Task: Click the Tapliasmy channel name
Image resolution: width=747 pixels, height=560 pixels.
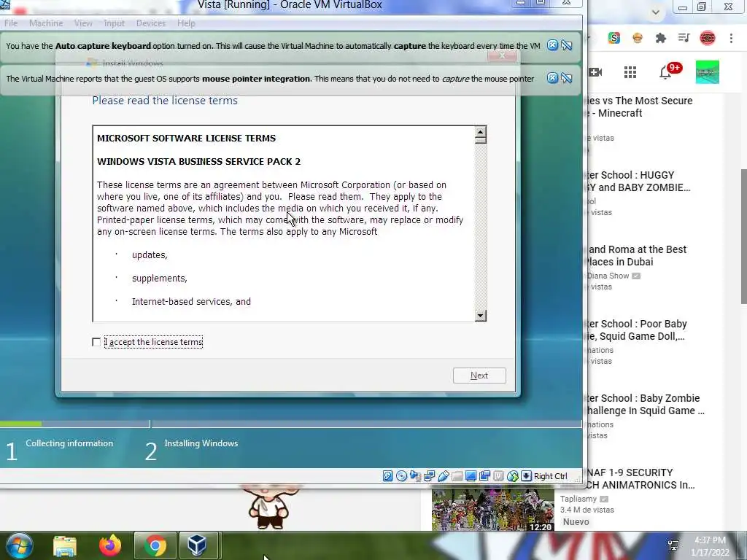Action: (x=578, y=499)
